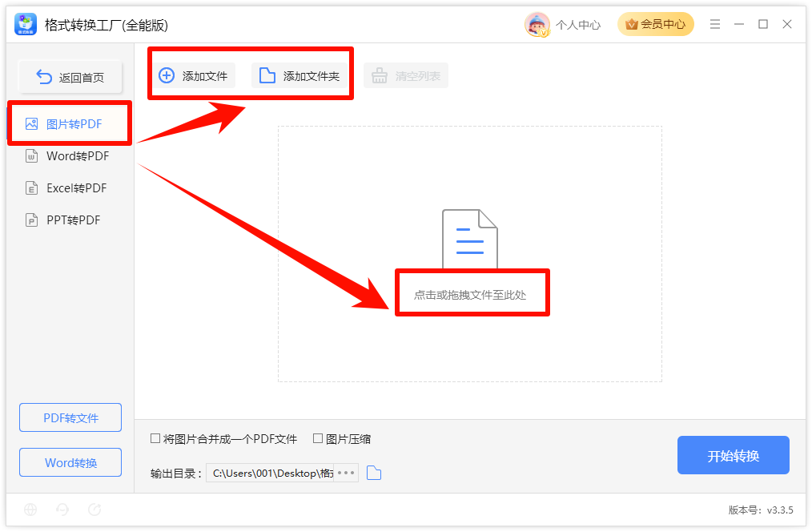This screenshot has height=532, width=812.
Task: Click 开始转换 start conversion button
Action: (x=734, y=455)
